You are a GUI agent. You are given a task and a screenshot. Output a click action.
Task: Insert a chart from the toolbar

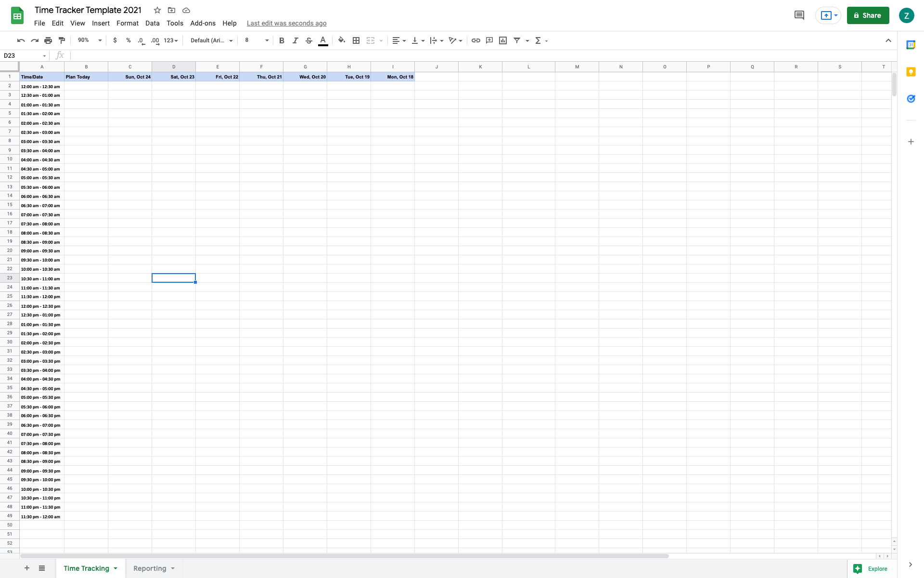pyautogui.click(x=503, y=40)
